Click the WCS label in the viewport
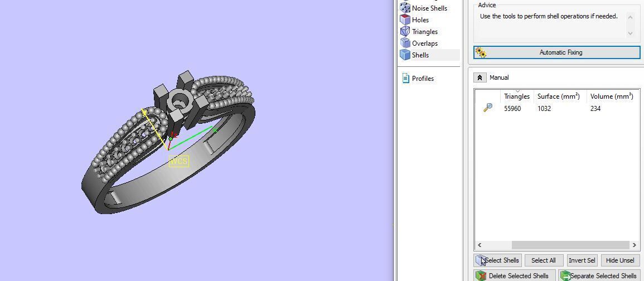644x281 pixels. pyautogui.click(x=178, y=161)
